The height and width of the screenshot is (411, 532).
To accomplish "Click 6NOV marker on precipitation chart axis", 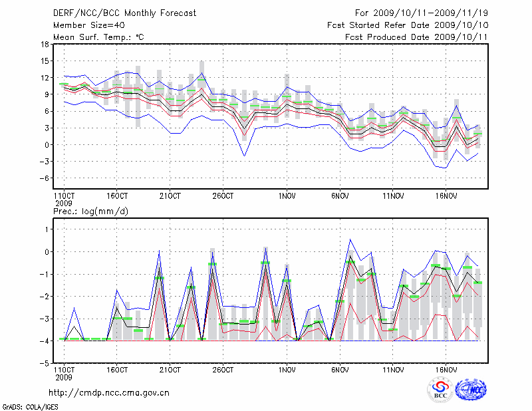I will pos(340,369).
